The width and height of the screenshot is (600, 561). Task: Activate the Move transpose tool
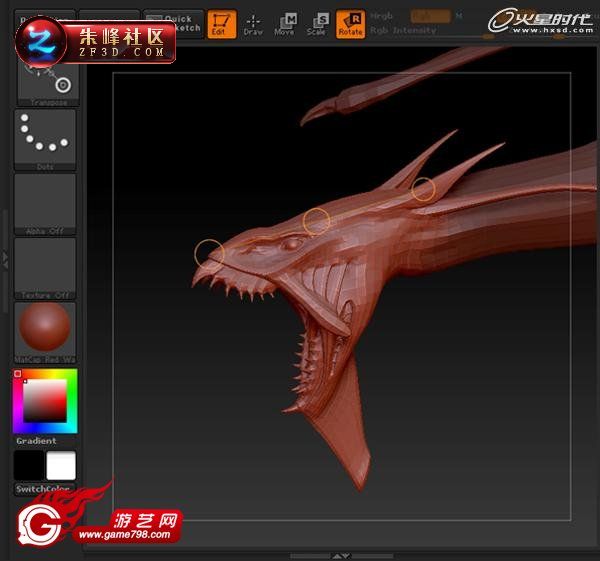tap(285, 24)
